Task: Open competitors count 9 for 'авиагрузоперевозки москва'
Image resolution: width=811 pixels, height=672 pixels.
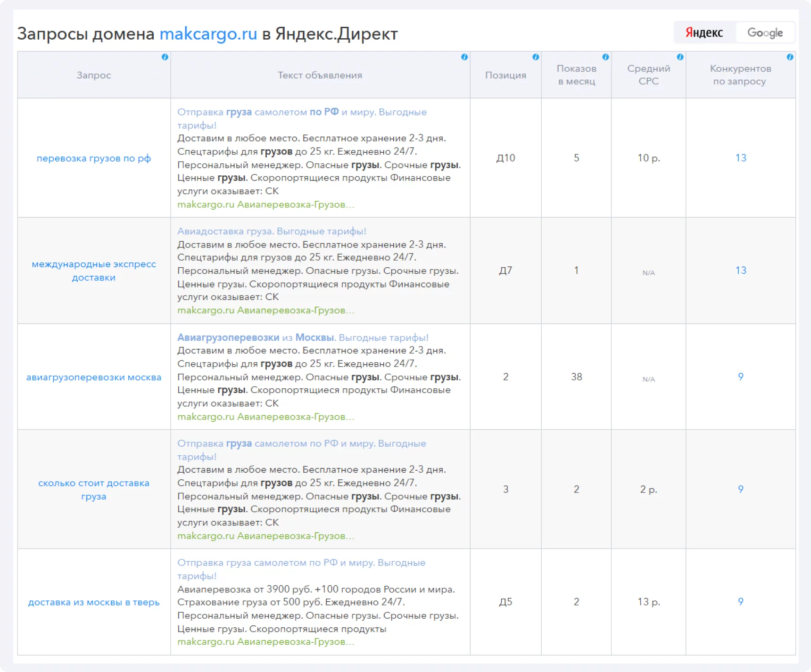Action: click(x=741, y=377)
